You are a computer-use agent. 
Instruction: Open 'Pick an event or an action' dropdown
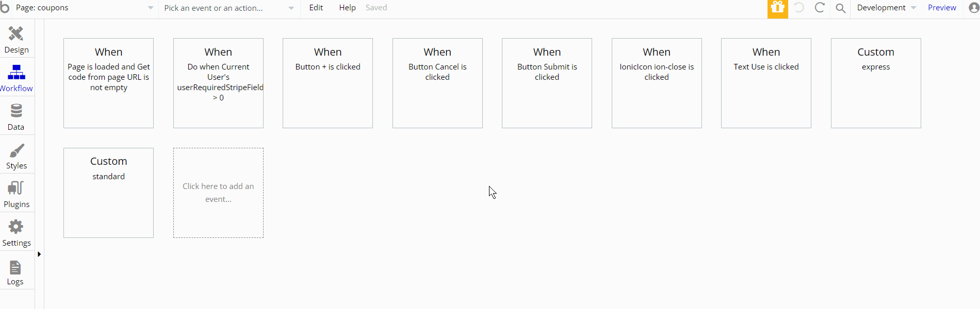click(229, 8)
